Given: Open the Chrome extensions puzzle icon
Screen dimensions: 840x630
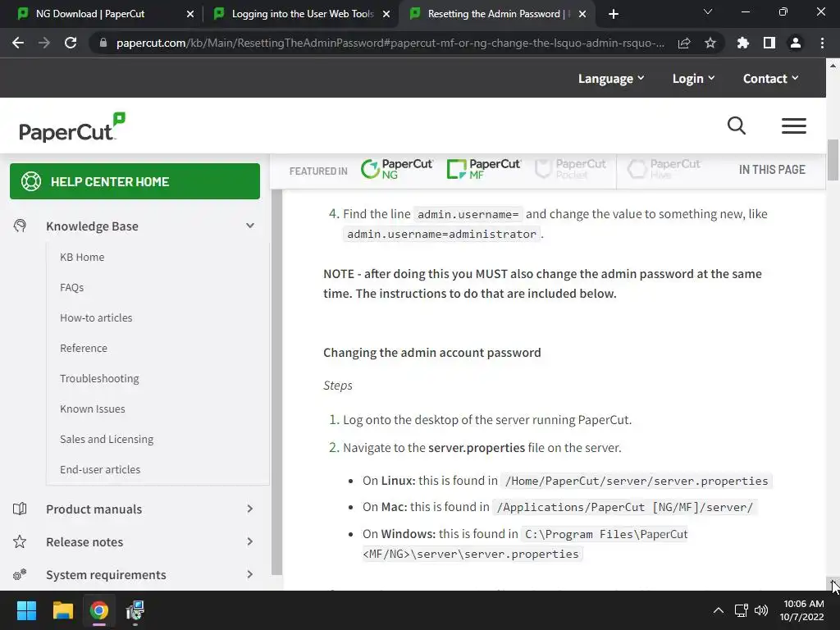Looking at the screenshot, I should (742, 43).
